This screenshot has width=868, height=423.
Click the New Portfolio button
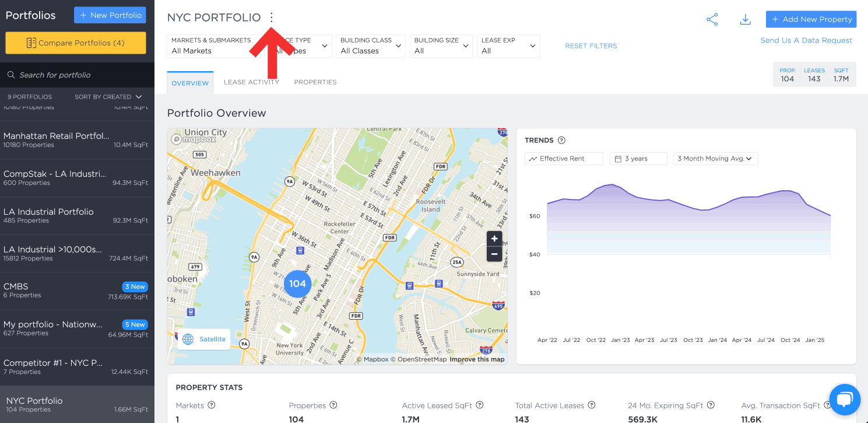[110, 15]
